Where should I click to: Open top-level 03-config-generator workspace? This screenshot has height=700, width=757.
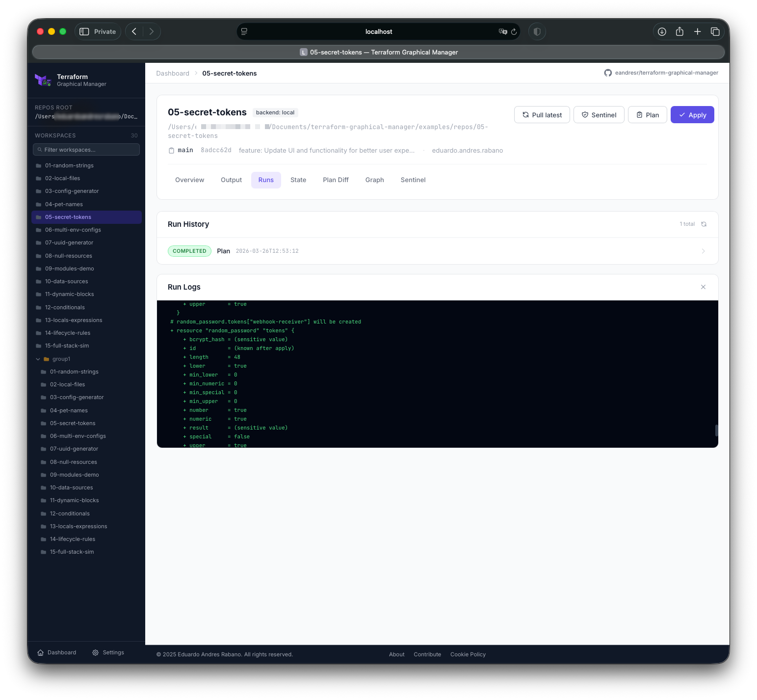click(x=86, y=191)
